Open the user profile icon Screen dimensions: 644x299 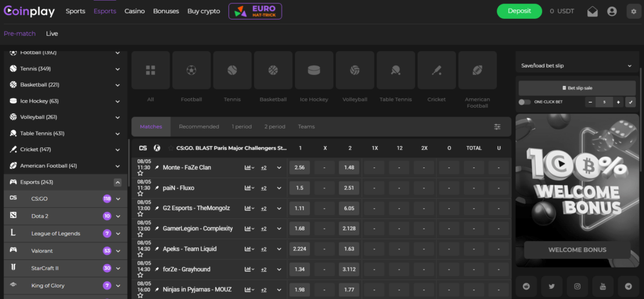coord(612,11)
